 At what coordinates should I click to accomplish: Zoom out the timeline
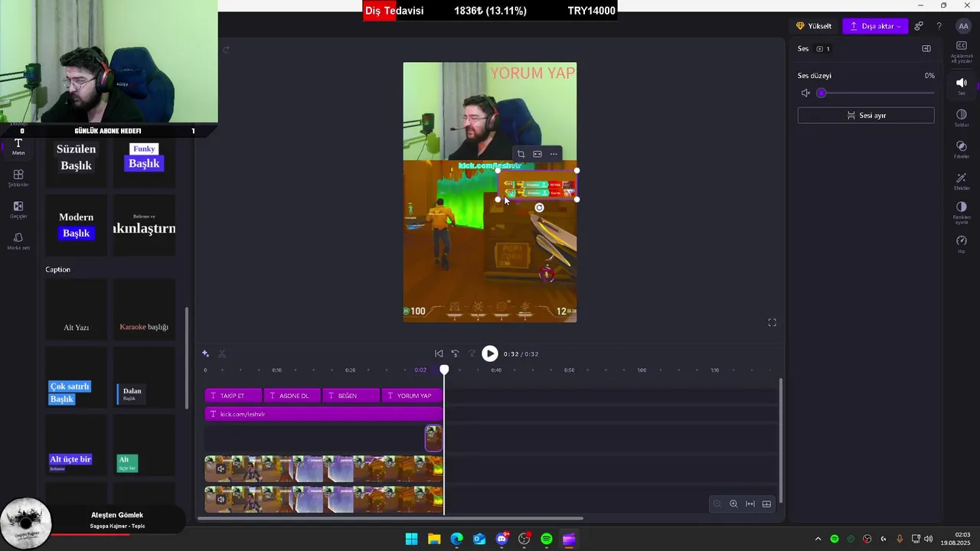pyautogui.click(x=717, y=504)
